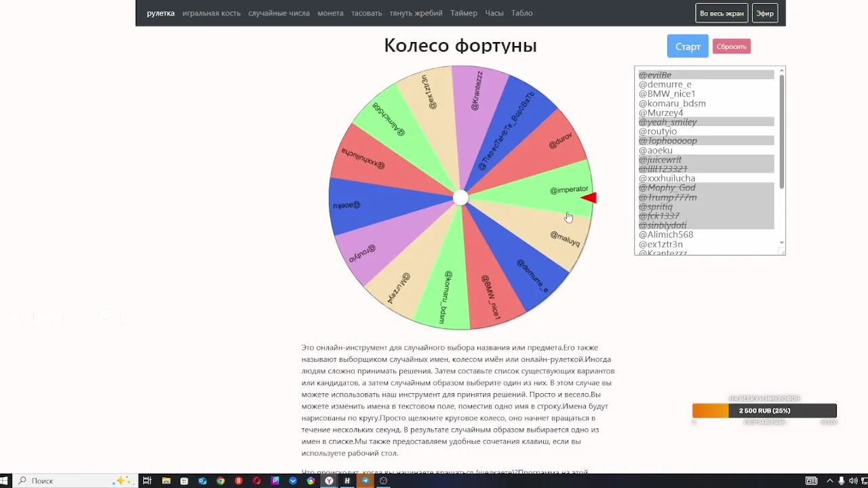This screenshot has width=868, height=488.
Task: Open the colorful circle app in the taskbar
Action: click(311, 481)
